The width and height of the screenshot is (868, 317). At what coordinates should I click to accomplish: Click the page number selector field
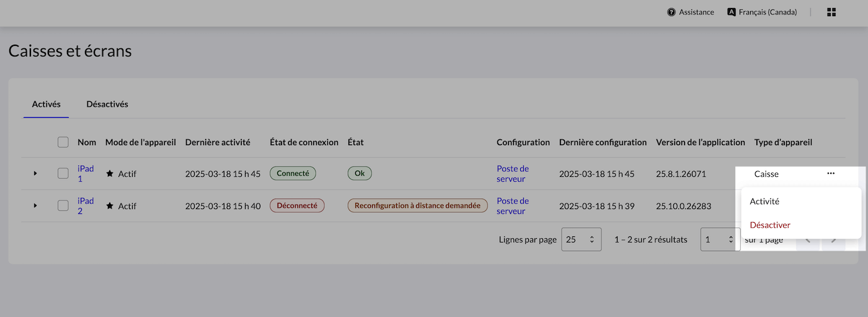point(720,239)
